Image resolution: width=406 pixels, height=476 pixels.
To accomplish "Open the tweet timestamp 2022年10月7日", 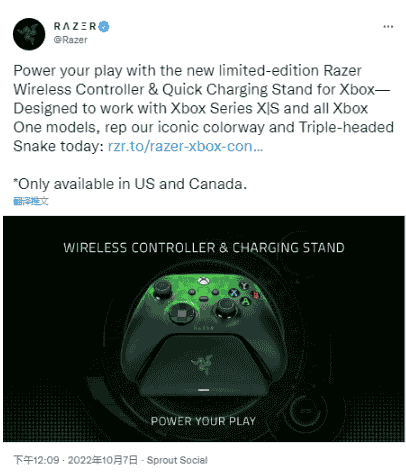I will click(x=103, y=460).
